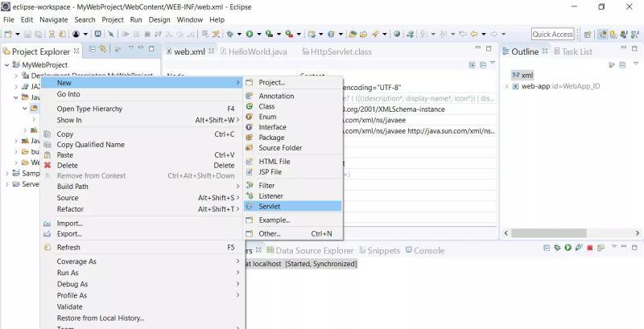644x329 pixels.
Task: Click Restore from Local History...
Action: tap(142, 318)
